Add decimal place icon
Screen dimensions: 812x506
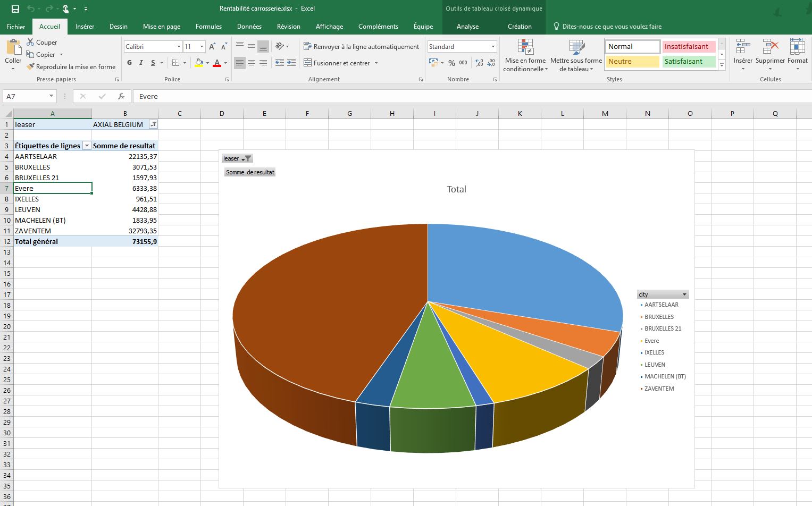click(x=480, y=63)
